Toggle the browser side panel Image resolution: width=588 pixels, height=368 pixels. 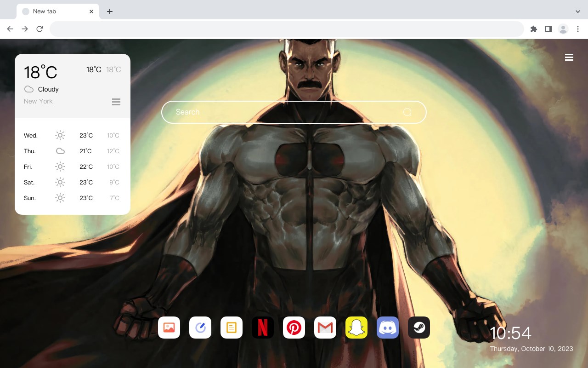click(x=548, y=29)
